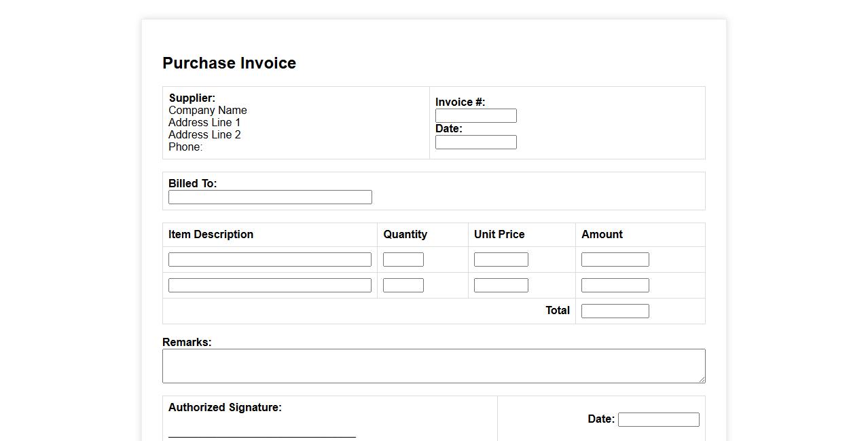Click the Authorized Signature line
This screenshot has width=868, height=441.
pos(261,436)
